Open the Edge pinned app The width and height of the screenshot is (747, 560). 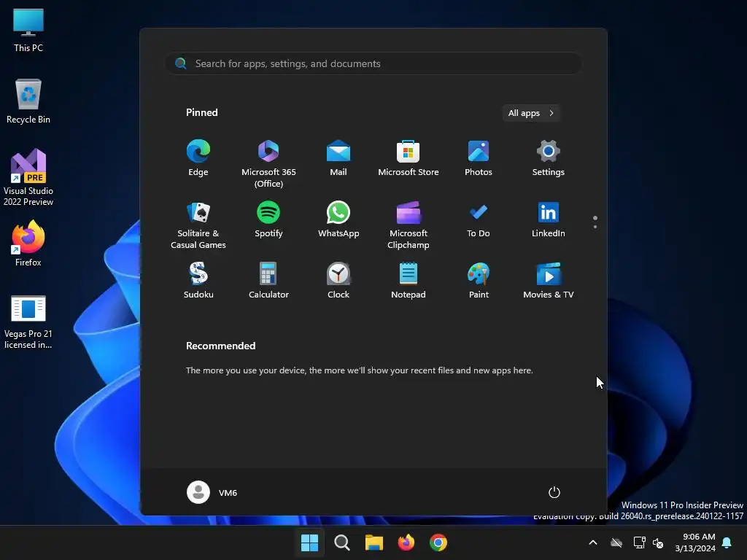tap(198, 158)
